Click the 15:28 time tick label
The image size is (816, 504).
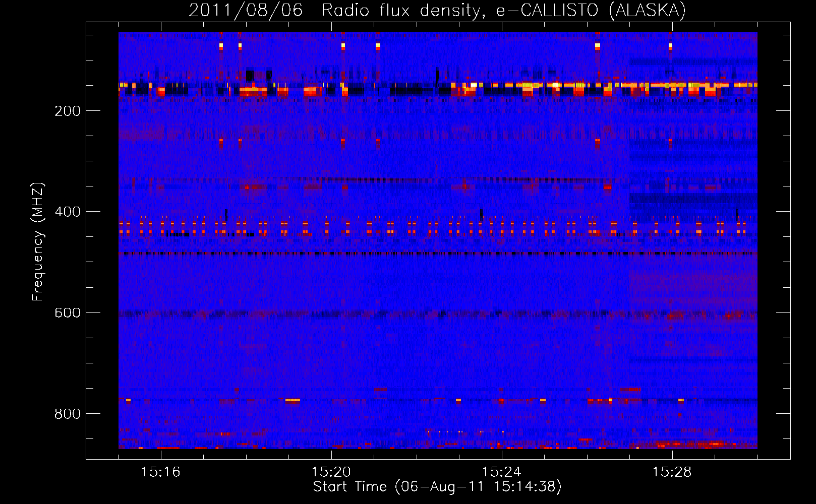[x=672, y=472]
